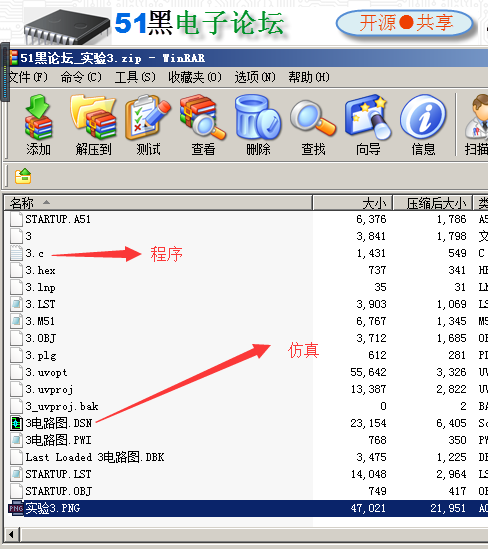
Task: Sort by 压缩后大小 column header
Action: pos(433,203)
